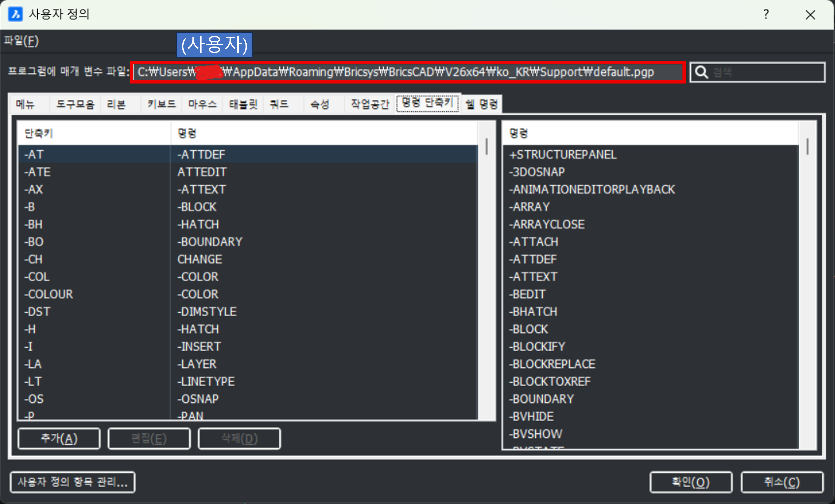Viewport: 835px width, 504px height.
Task: Select the -BH shortcut row
Action: (x=33, y=224)
